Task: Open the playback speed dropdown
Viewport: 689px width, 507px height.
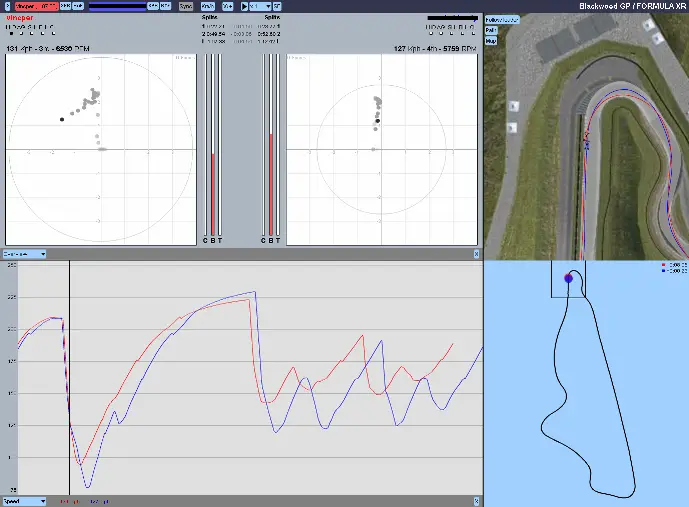Action: [261, 6]
